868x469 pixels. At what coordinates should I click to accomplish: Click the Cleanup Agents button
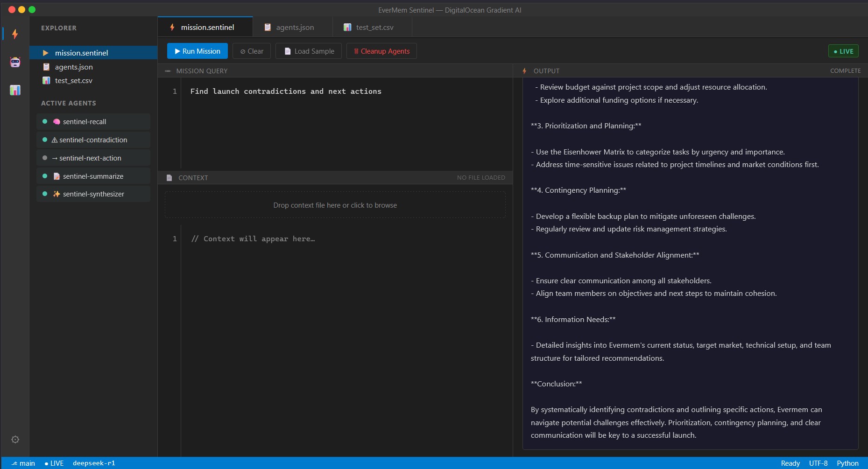[381, 51]
